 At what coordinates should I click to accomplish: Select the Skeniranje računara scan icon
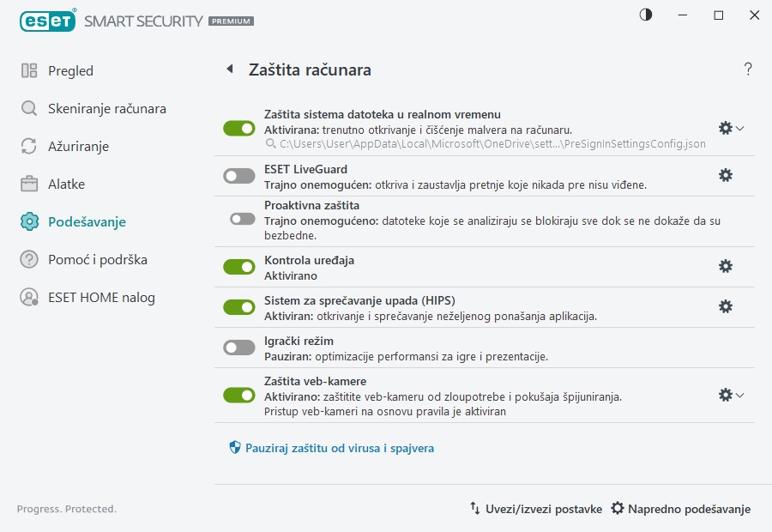point(28,108)
